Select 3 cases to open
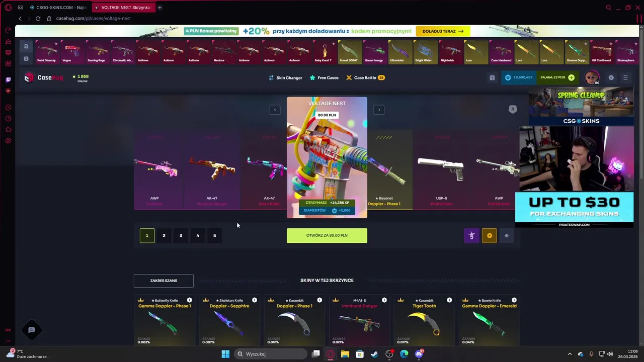The width and height of the screenshot is (644, 362). [181, 235]
